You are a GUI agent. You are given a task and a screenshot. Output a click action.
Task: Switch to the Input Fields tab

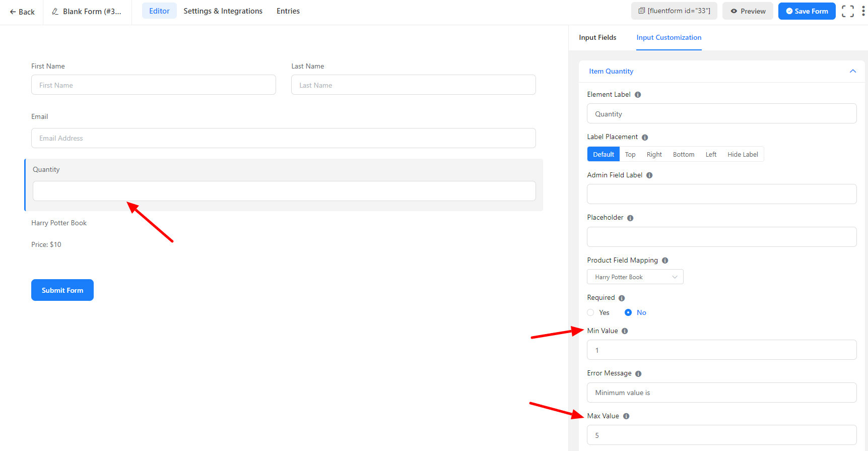click(597, 37)
